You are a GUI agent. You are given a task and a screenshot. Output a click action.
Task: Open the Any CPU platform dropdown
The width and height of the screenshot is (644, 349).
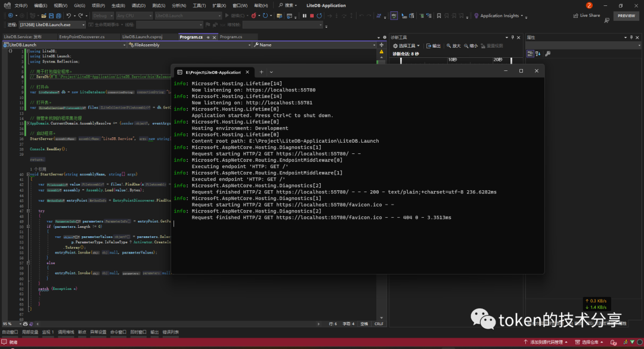pos(134,16)
